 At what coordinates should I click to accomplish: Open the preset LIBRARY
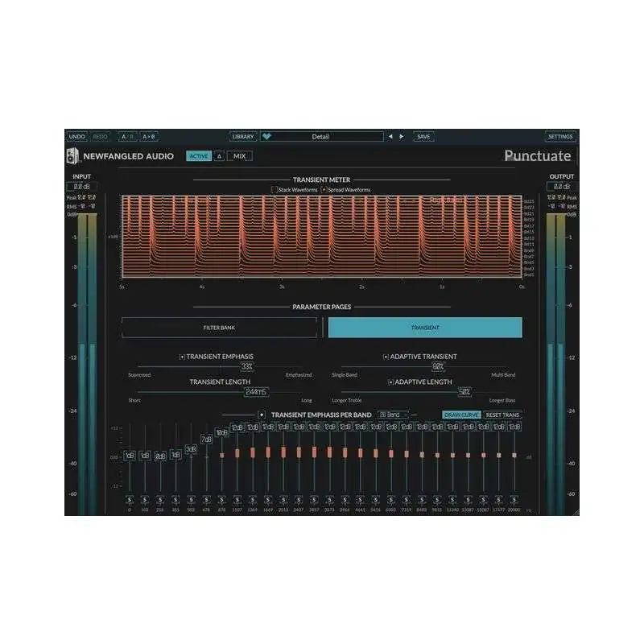click(x=243, y=136)
